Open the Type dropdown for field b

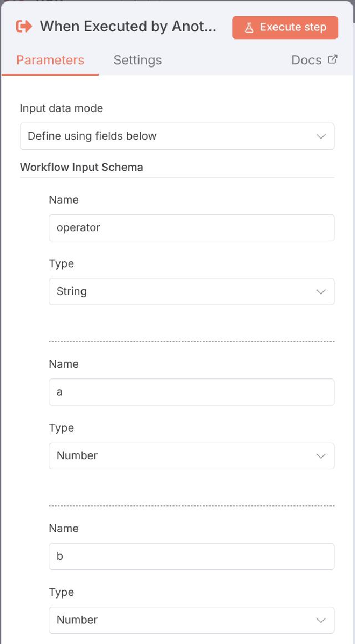tap(191, 620)
